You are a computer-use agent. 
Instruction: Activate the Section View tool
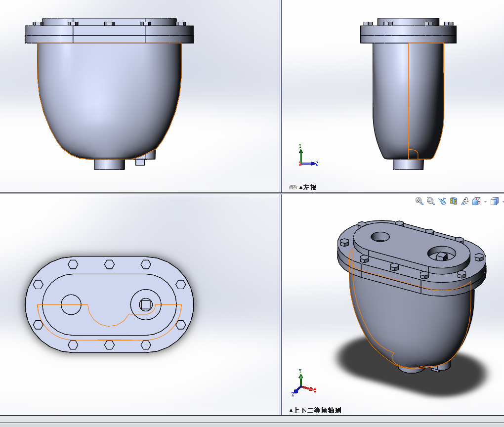coord(454,201)
